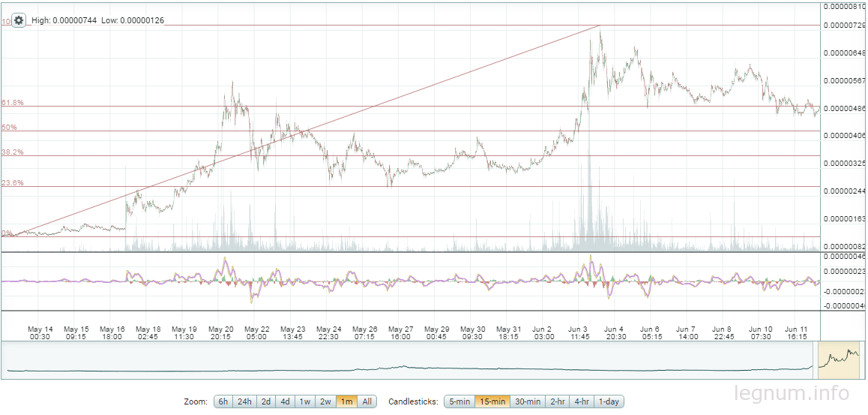Select the 1m zoom range
Image resolution: width=868 pixels, height=415 pixels.
pyautogui.click(x=346, y=401)
